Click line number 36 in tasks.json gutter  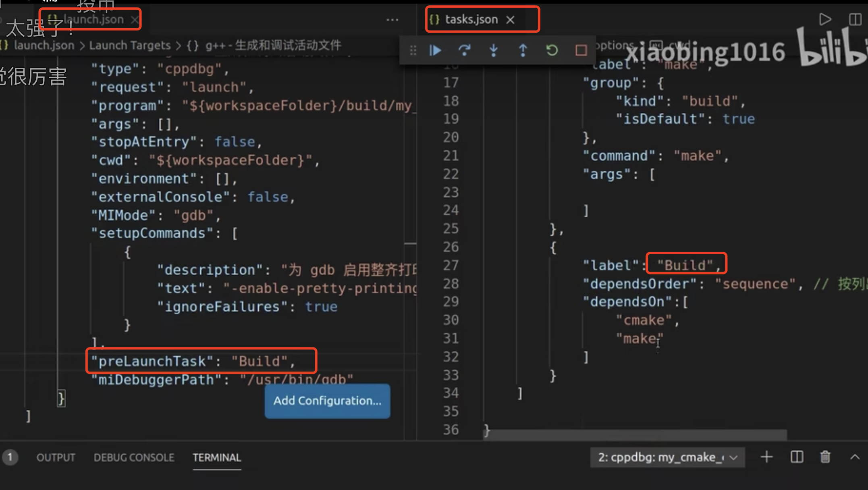pos(451,430)
